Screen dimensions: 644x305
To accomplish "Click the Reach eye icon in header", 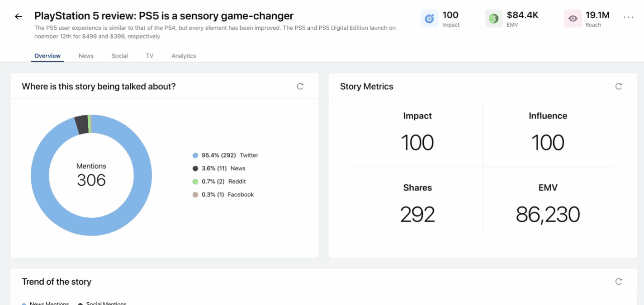I will [x=573, y=19].
